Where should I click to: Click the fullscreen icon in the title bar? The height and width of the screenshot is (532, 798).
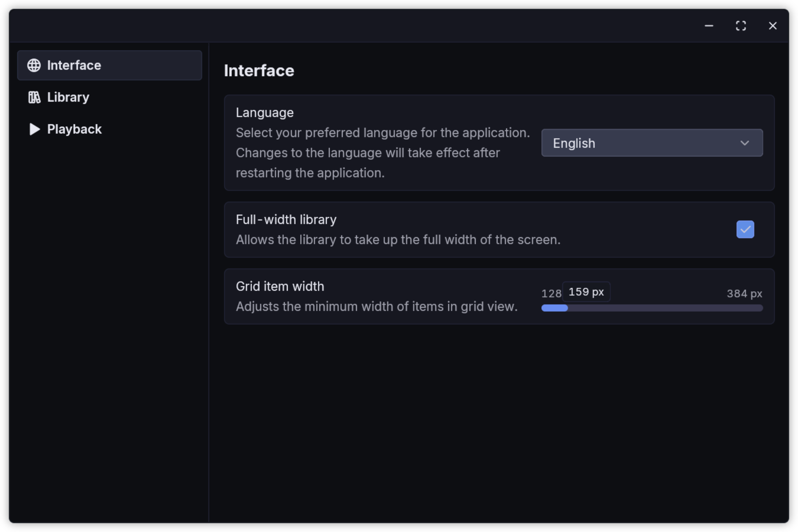[x=741, y=26]
